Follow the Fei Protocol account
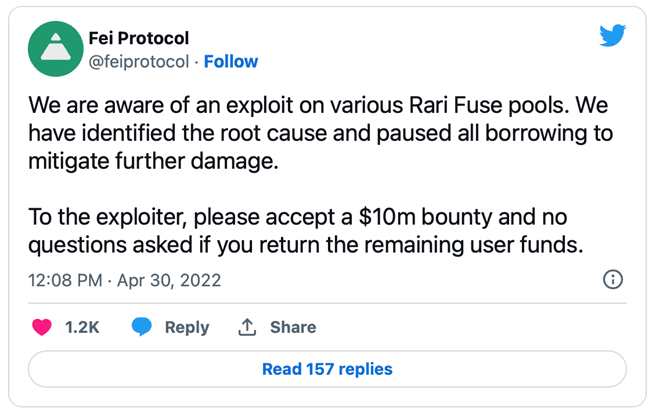Screen dimensions: 656x419 [x=231, y=61]
